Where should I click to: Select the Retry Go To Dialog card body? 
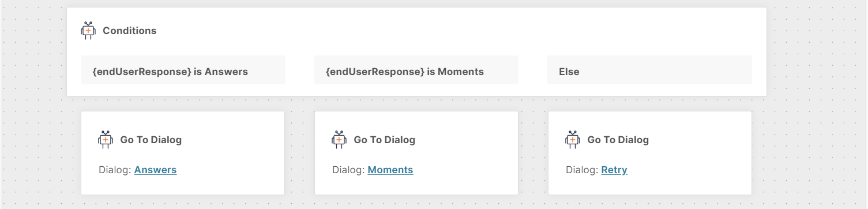[650, 153]
